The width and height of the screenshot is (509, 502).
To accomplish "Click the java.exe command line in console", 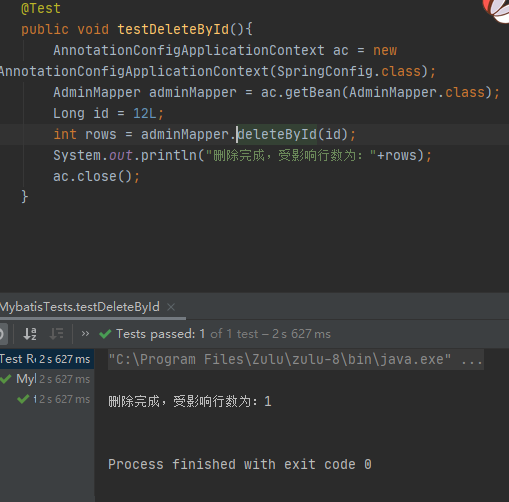I will tap(295, 359).
